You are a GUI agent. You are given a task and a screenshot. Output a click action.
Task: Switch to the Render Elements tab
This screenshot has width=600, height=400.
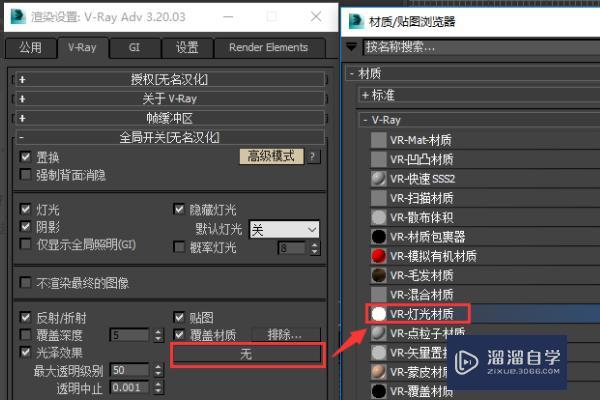click(x=269, y=48)
